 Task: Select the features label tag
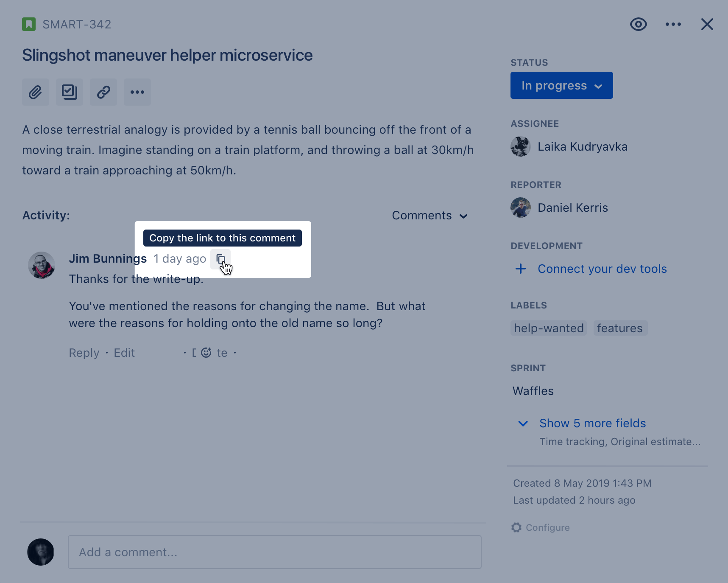pos(619,328)
